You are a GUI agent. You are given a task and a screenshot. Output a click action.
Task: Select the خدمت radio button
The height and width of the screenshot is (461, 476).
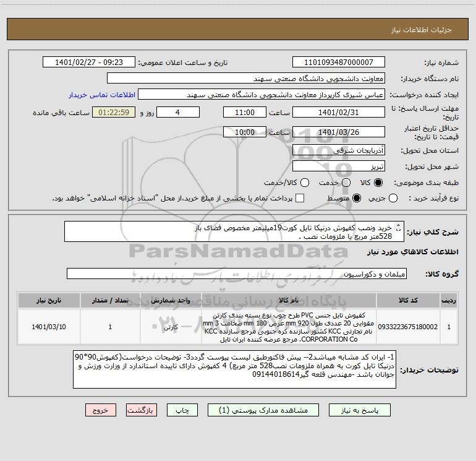[346, 183]
